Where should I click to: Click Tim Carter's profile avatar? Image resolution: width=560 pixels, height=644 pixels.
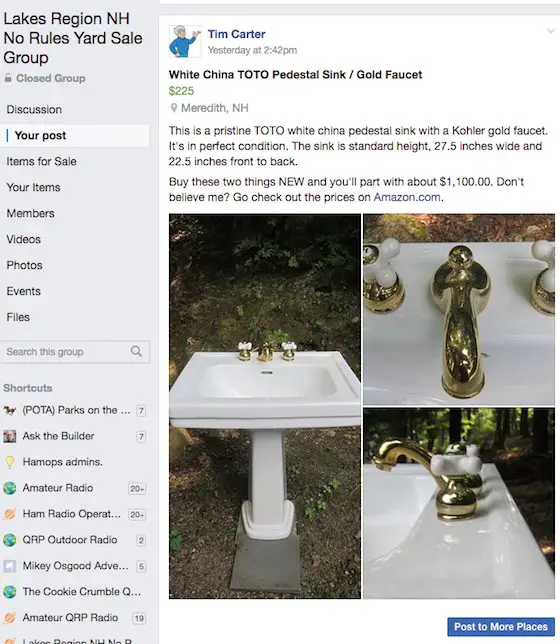pyautogui.click(x=185, y=41)
